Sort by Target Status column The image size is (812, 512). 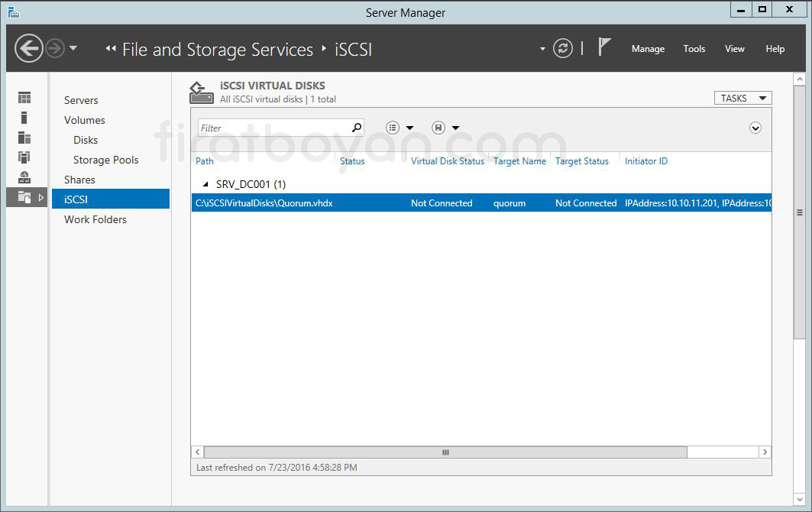(581, 161)
